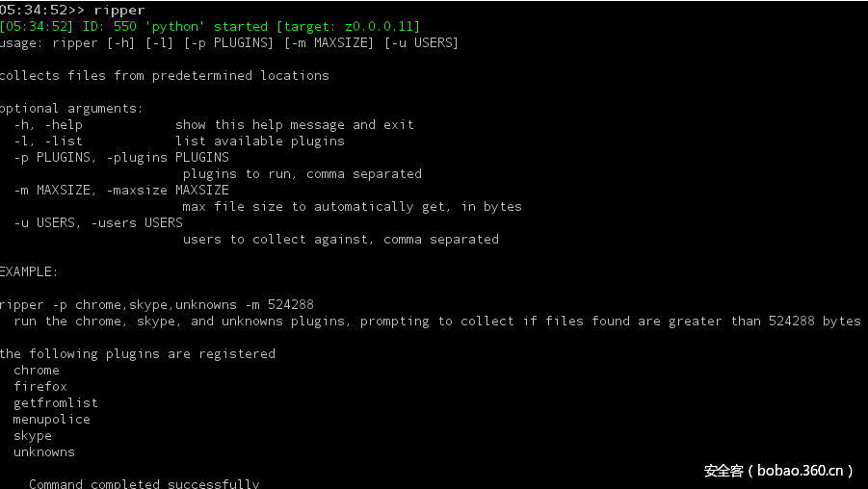This screenshot has width=868, height=489.
Task: Select the chrome plugin in the list
Action: 37,370
